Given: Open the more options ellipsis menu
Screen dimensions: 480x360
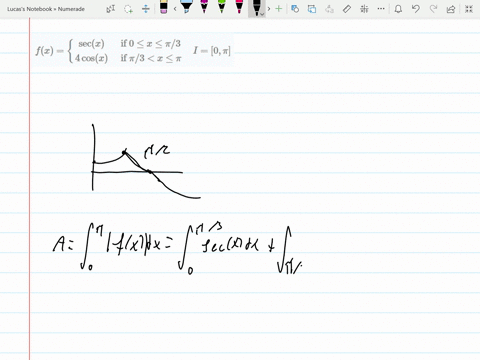Looking at the screenshot, I should 381,9.
